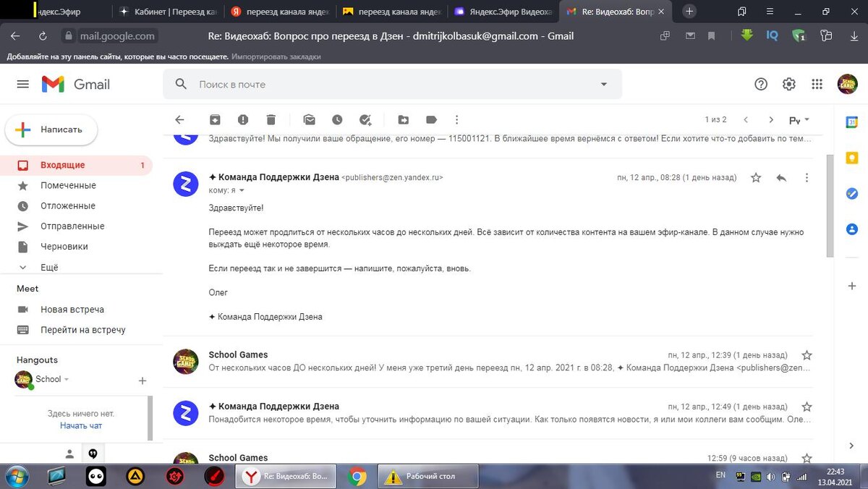868x489 pixels.
Task: Click the search magnifier icon
Action: (181, 84)
